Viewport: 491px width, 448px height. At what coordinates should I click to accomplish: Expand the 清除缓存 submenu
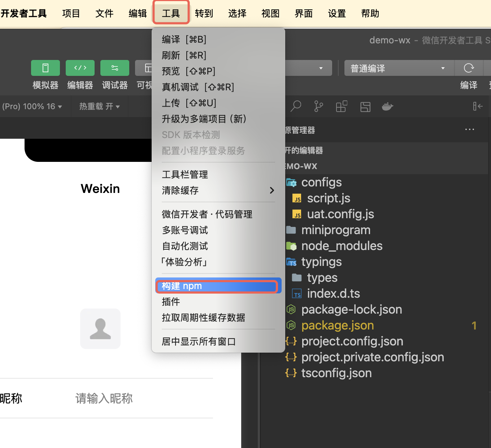217,190
